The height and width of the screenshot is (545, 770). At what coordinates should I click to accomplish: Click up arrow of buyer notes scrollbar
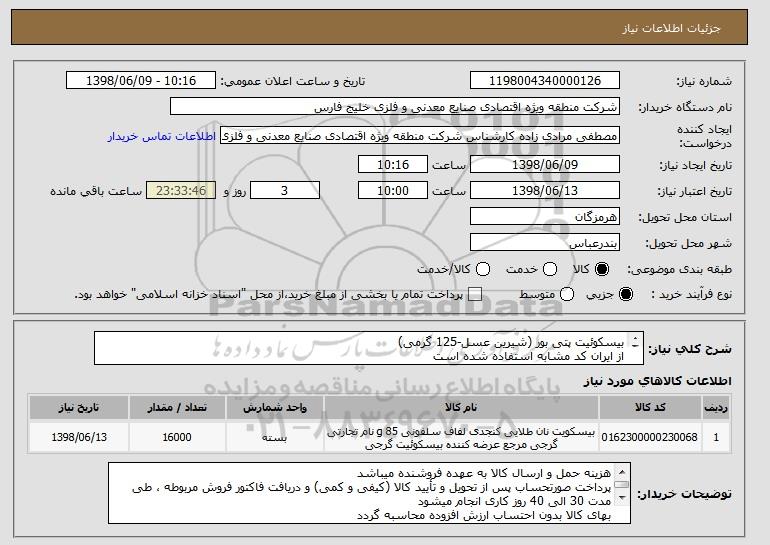(x=622, y=472)
